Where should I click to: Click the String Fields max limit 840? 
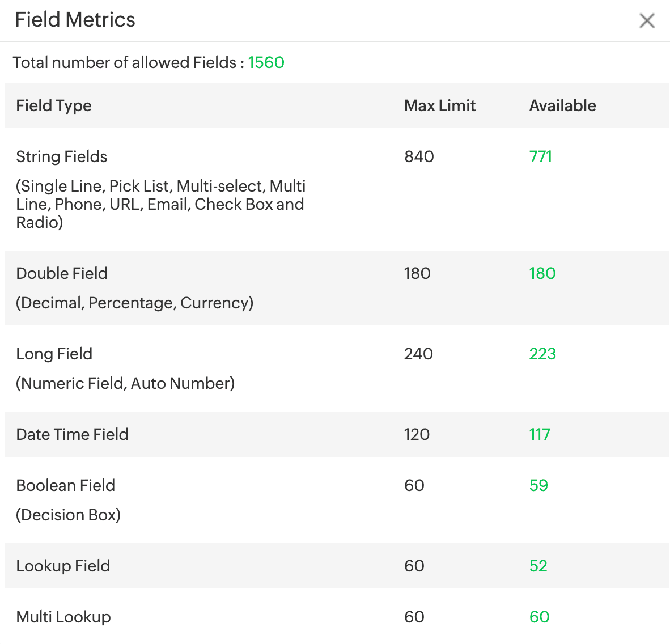419,156
